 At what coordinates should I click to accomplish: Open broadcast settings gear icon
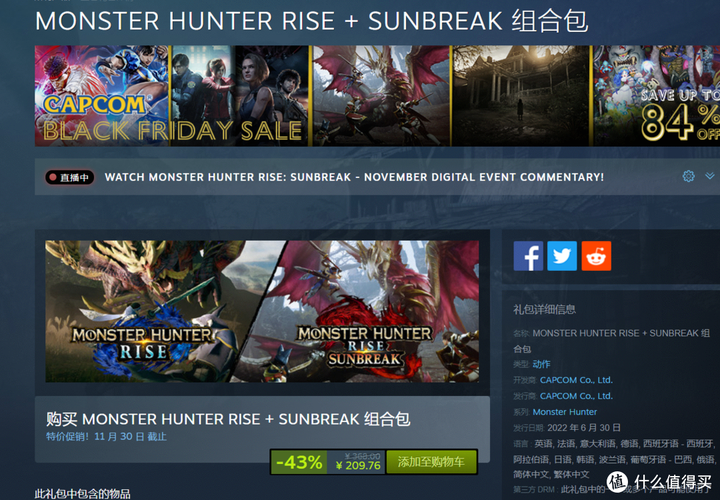point(688,176)
